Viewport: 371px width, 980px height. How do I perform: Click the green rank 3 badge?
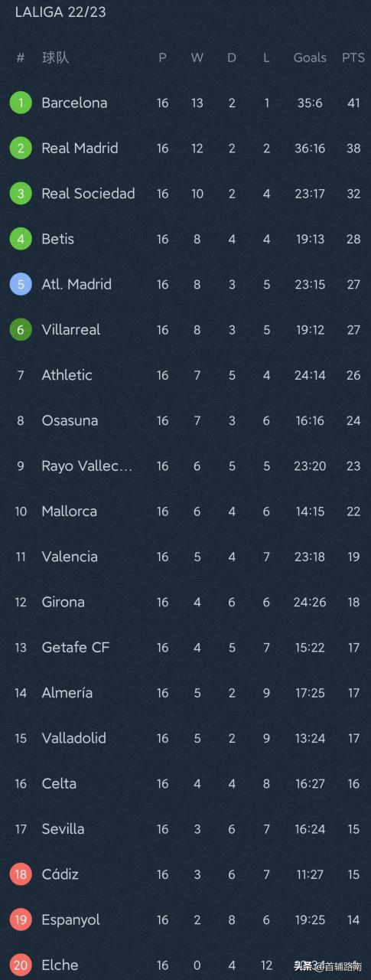tap(21, 194)
